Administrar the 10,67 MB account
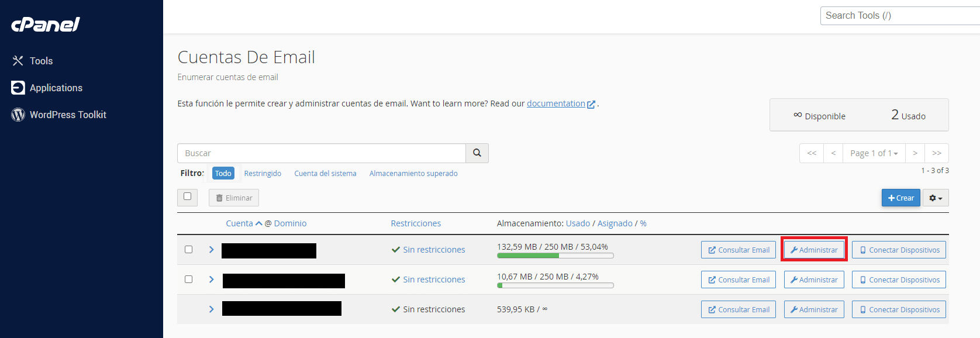The height and width of the screenshot is (338, 980). tap(814, 280)
